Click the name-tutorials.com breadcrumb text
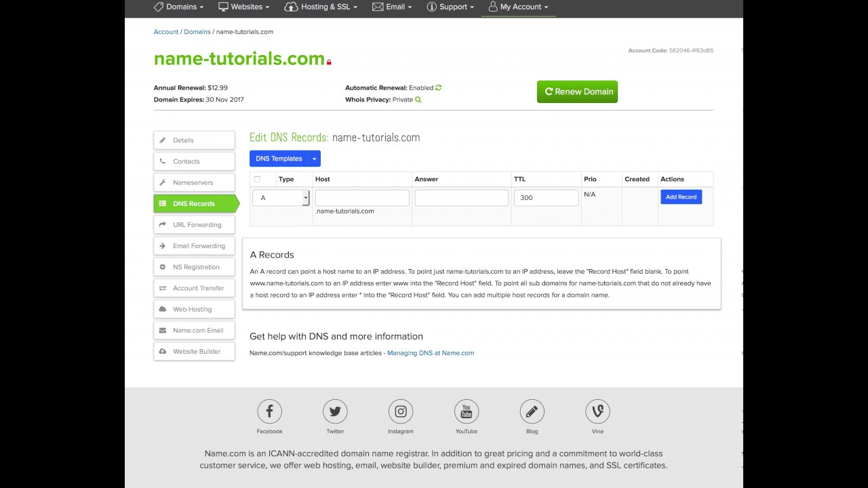Image resolution: width=868 pixels, height=488 pixels. click(x=245, y=32)
